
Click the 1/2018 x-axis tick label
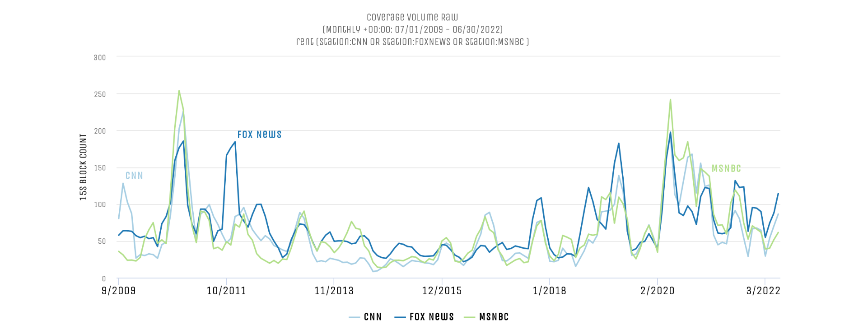550,291
